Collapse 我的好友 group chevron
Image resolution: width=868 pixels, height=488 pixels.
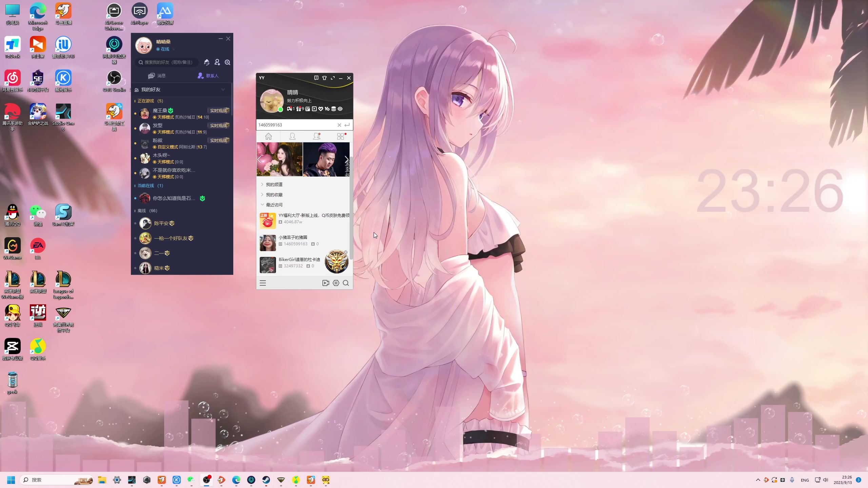click(x=223, y=89)
